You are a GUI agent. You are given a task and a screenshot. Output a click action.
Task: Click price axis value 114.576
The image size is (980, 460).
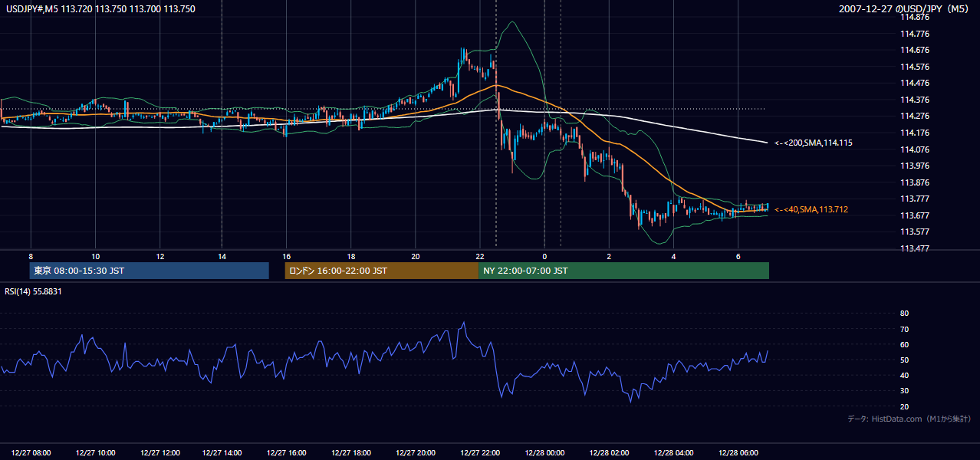pyautogui.click(x=916, y=67)
